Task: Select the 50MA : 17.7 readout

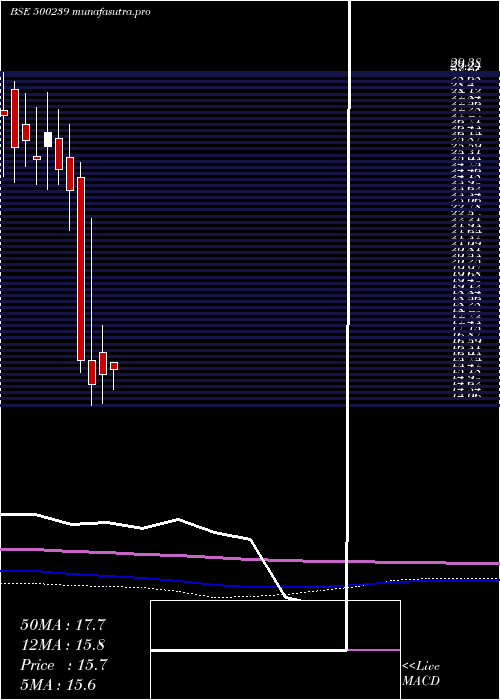Action: coord(64,625)
